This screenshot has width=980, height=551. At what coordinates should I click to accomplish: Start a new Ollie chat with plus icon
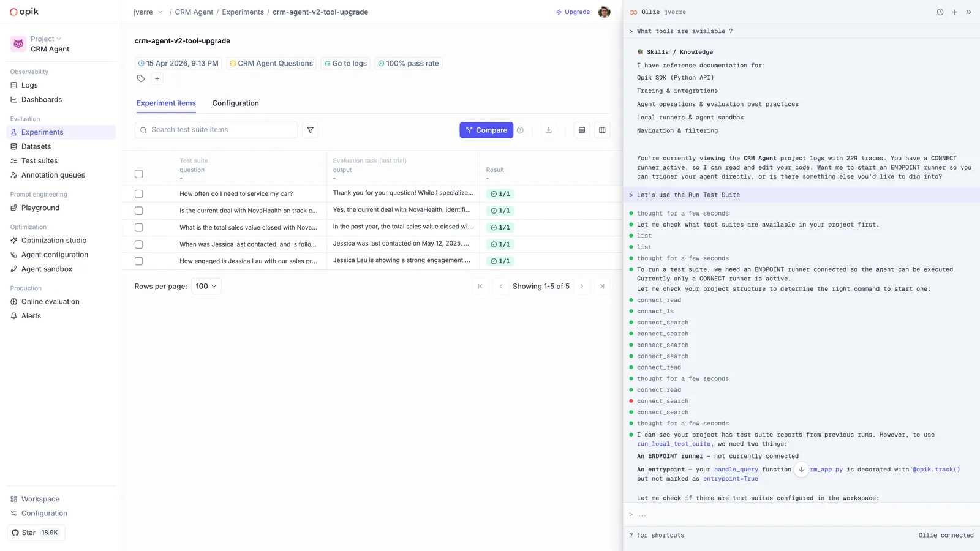954,12
